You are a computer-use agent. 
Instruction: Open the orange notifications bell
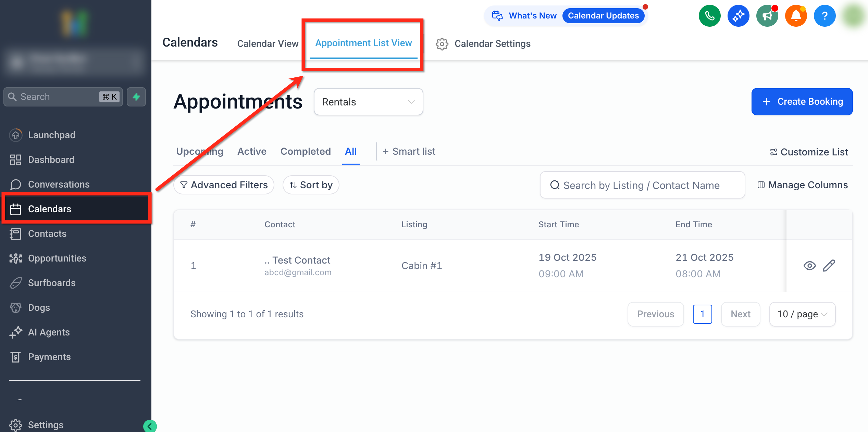tap(796, 16)
